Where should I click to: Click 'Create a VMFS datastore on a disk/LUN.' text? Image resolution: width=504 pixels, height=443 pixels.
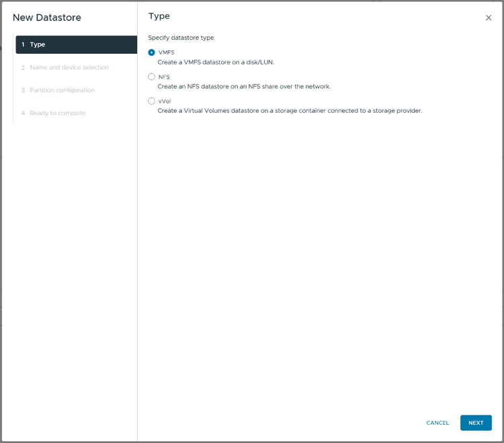click(216, 63)
